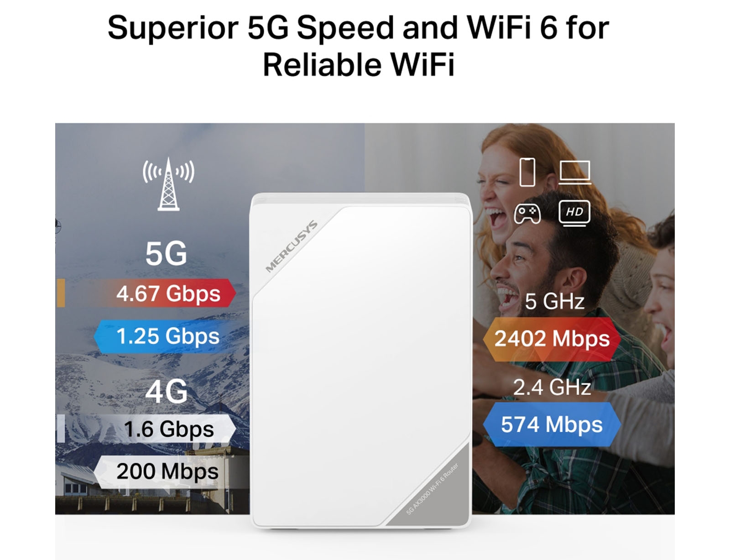Viewport: 730px width, 560px height.
Task: Click the 2.4 GHz band label
Action: 552,387
